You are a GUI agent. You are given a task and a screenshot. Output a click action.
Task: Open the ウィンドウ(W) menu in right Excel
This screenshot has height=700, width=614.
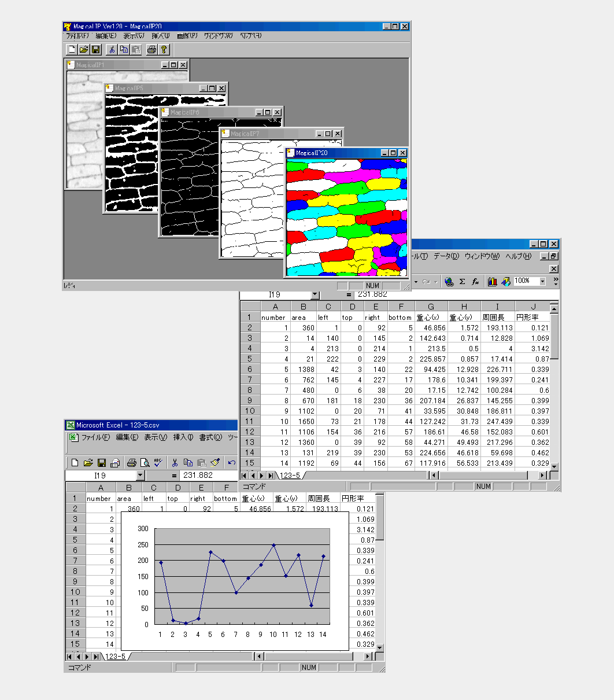tap(482, 256)
